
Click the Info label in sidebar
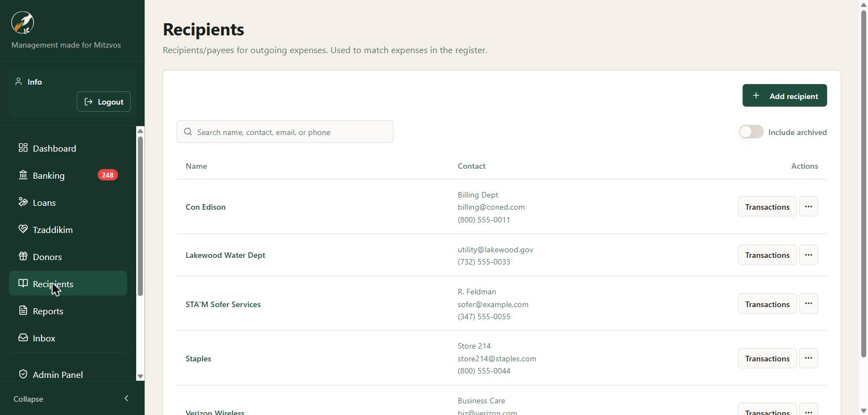click(x=34, y=82)
